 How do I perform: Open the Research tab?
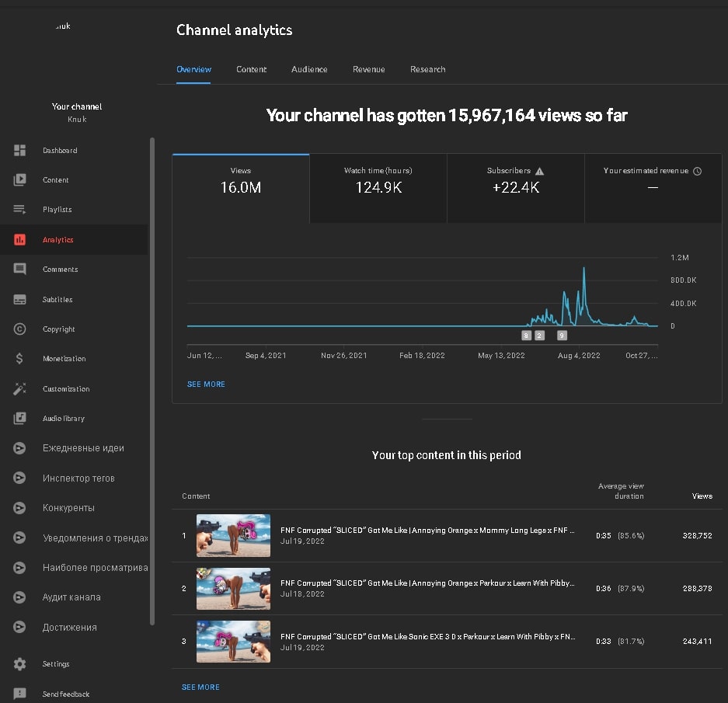[x=427, y=69]
